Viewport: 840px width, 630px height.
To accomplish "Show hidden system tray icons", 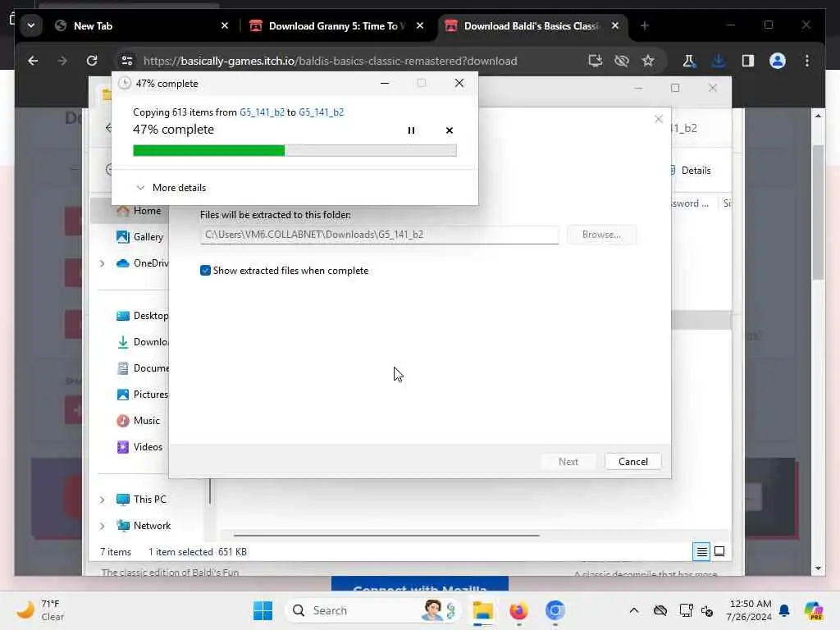I will click(x=634, y=610).
